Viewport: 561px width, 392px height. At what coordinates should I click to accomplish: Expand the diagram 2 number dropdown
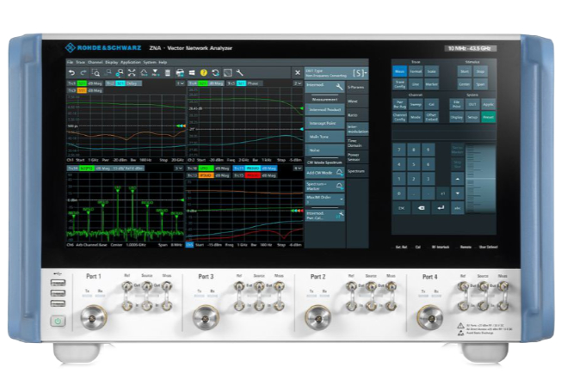point(298,83)
